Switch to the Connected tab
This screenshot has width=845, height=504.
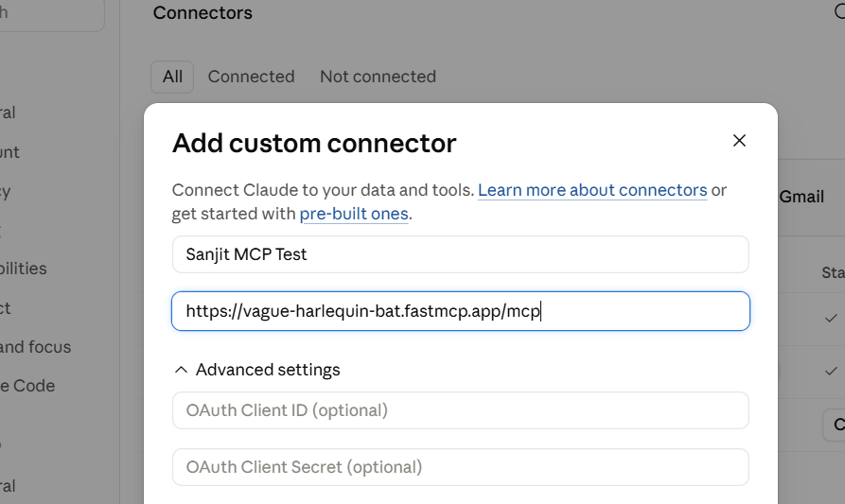(251, 77)
